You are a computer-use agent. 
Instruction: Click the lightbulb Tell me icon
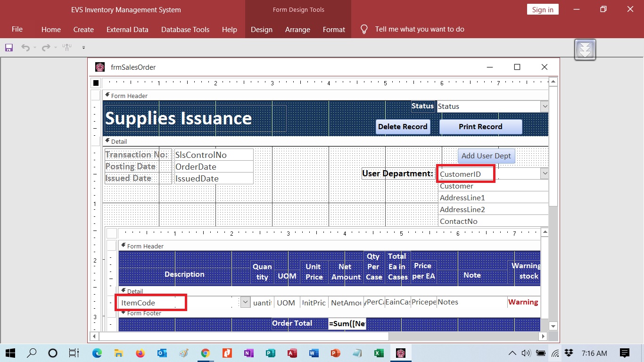coord(364,29)
